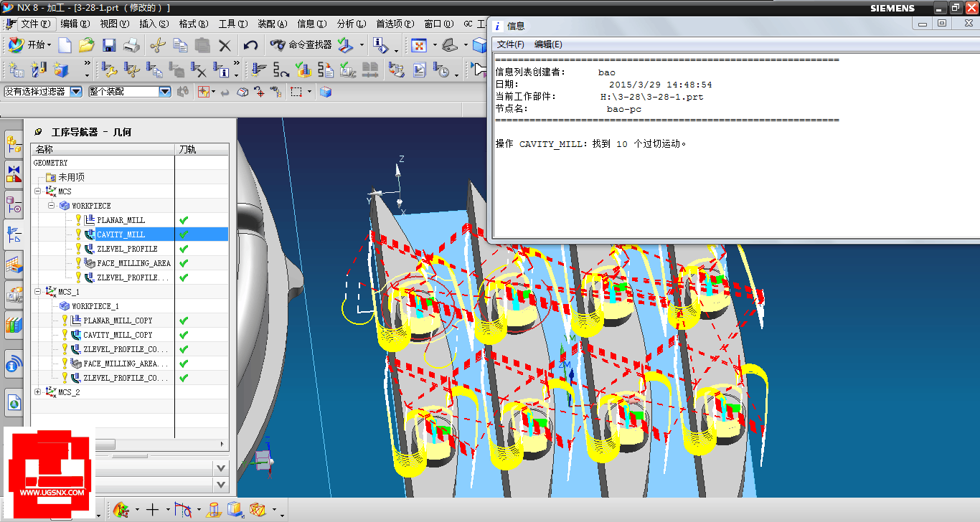Screen dimensions: 980x522
Task: Click the navigator horizontal scrollbar right arrow
Action: [222, 445]
